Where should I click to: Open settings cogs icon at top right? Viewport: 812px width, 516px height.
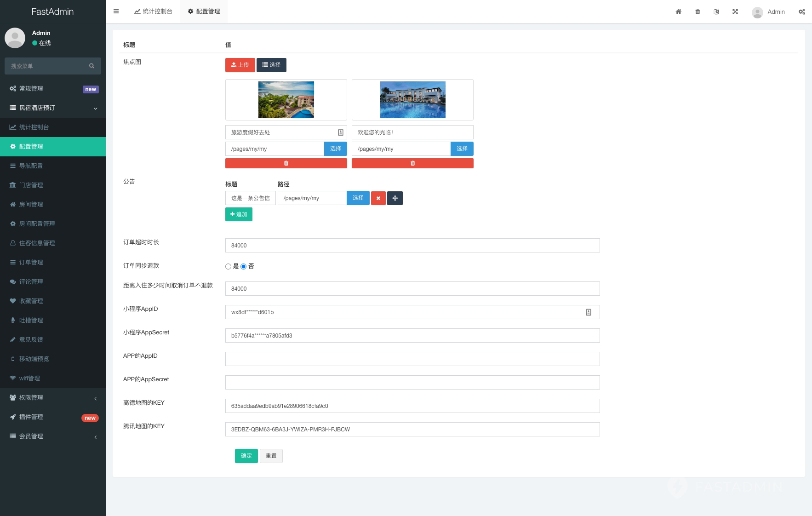click(801, 11)
